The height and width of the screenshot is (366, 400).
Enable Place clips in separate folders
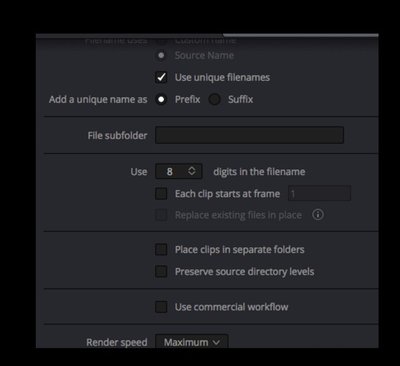(161, 249)
